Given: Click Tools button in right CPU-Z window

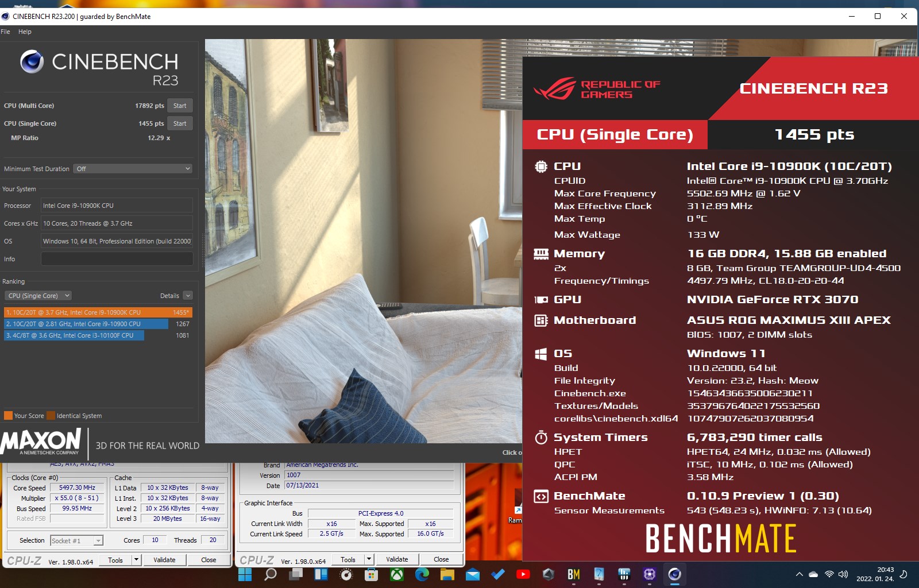Looking at the screenshot, I should [348, 560].
